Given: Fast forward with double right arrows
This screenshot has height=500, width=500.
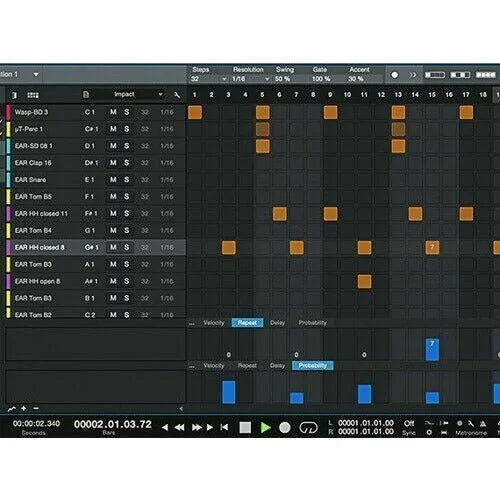Looking at the screenshot, I should (197, 427).
